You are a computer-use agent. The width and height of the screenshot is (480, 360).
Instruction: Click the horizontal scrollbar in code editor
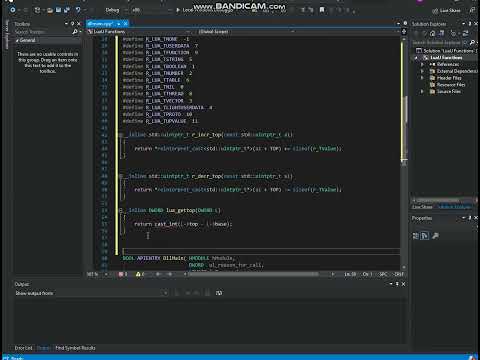[254, 274]
